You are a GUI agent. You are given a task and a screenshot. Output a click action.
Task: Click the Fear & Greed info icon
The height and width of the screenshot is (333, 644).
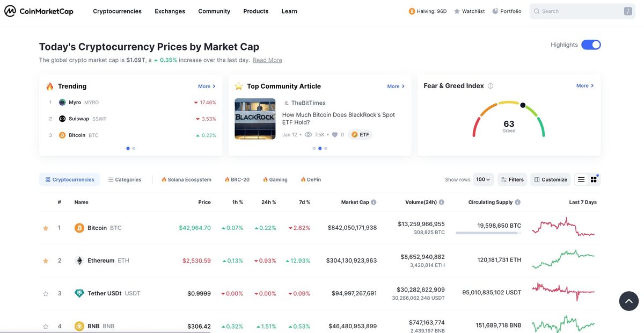[491, 86]
